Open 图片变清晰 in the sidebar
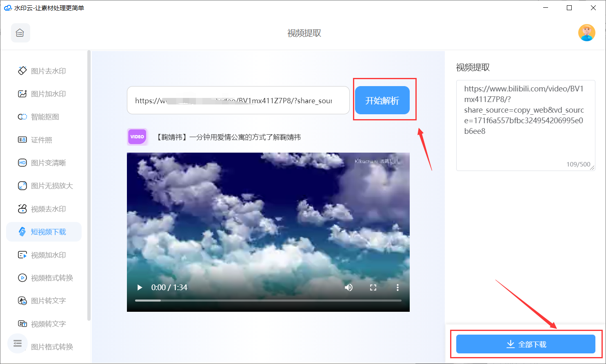 [x=44, y=163]
